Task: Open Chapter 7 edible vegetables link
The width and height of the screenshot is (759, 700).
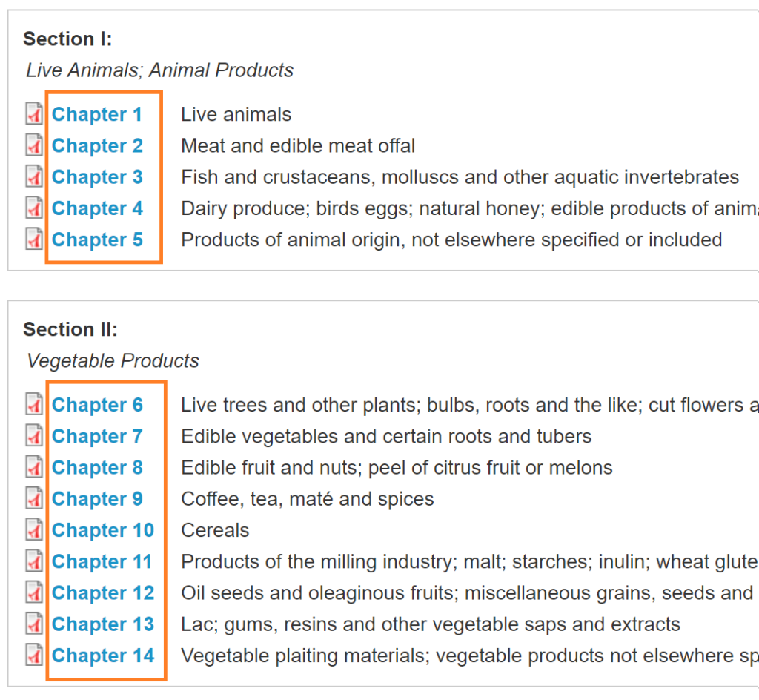Action: [97, 437]
